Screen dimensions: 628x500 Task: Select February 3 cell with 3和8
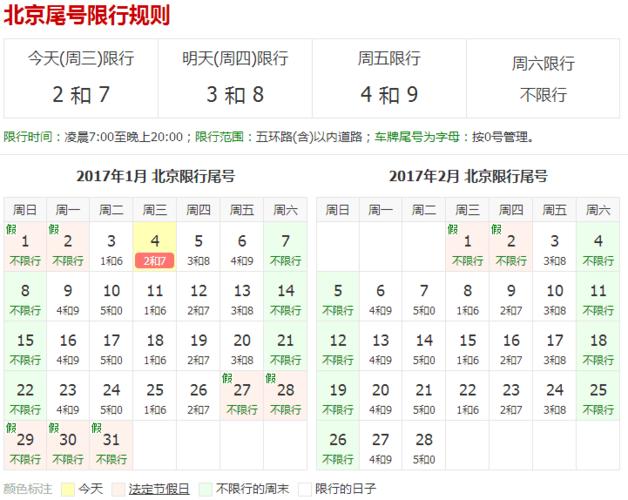click(555, 247)
